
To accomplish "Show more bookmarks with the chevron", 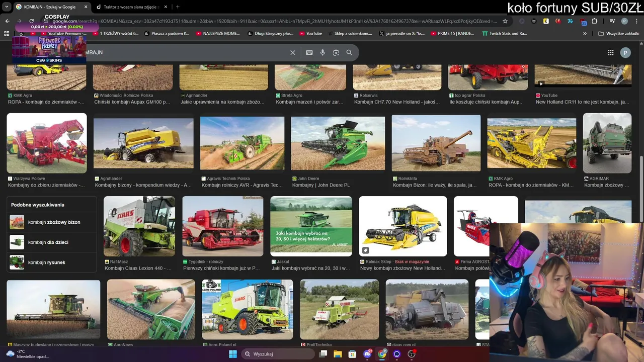I will tap(585, 34).
